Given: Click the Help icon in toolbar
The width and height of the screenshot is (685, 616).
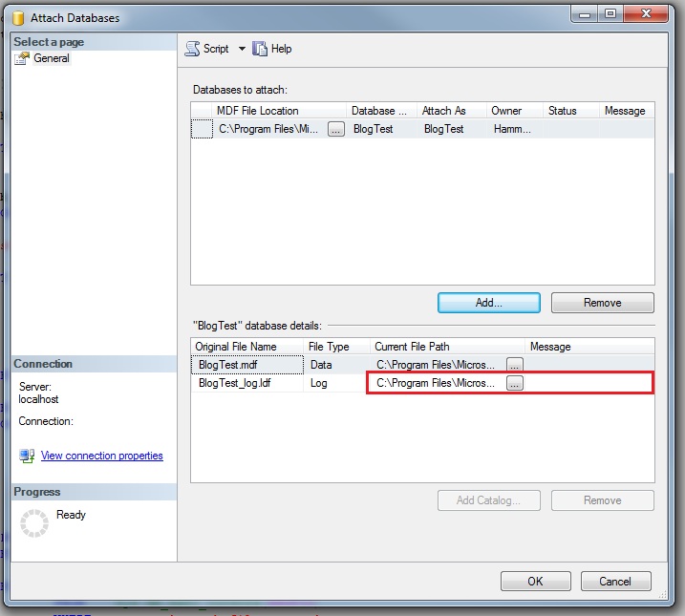Looking at the screenshot, I should (260, 49).
